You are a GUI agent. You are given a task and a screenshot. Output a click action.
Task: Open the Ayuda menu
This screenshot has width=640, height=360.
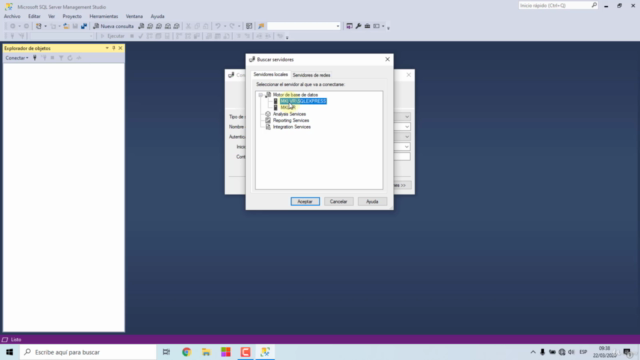click(158, 16)
